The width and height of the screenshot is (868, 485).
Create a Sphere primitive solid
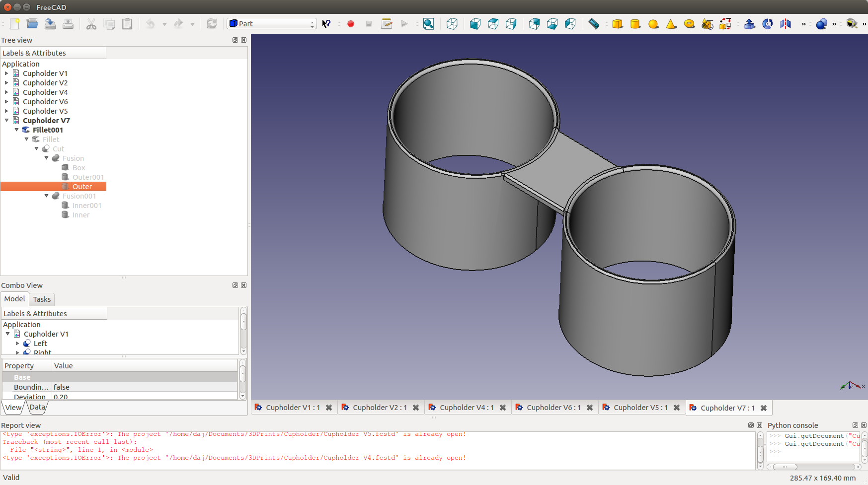click(x=653, y=24)
